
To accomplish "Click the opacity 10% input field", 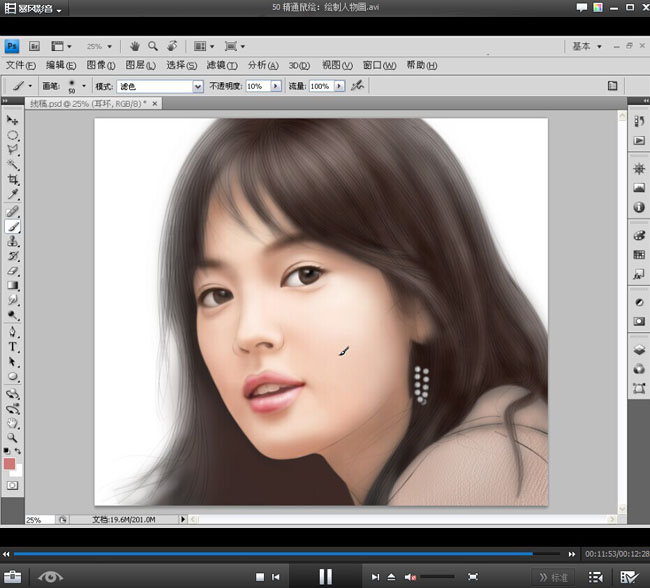I will pos(258,86).
